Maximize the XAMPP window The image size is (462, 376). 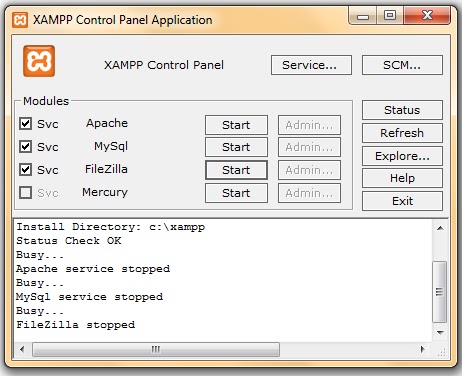[390, 16]
